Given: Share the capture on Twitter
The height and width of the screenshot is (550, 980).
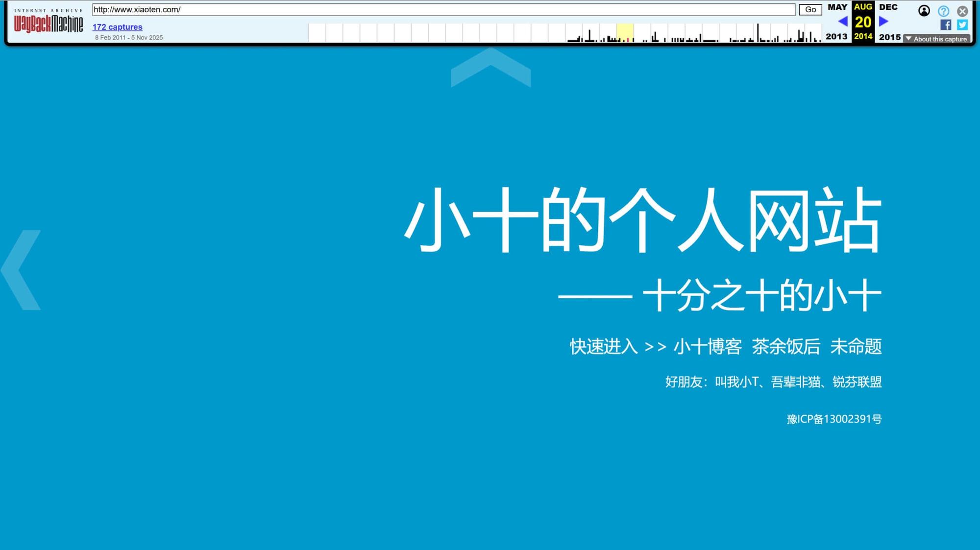Looking at the screenshot, I should click(962, 25).
